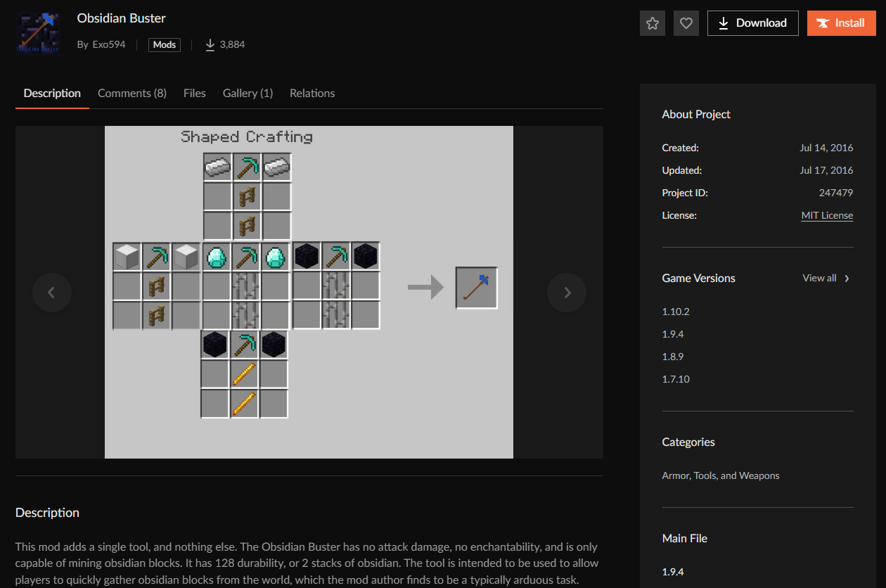The image size is (886, 588).
Task: Open the Files tab
Action: tap(195, 93)
